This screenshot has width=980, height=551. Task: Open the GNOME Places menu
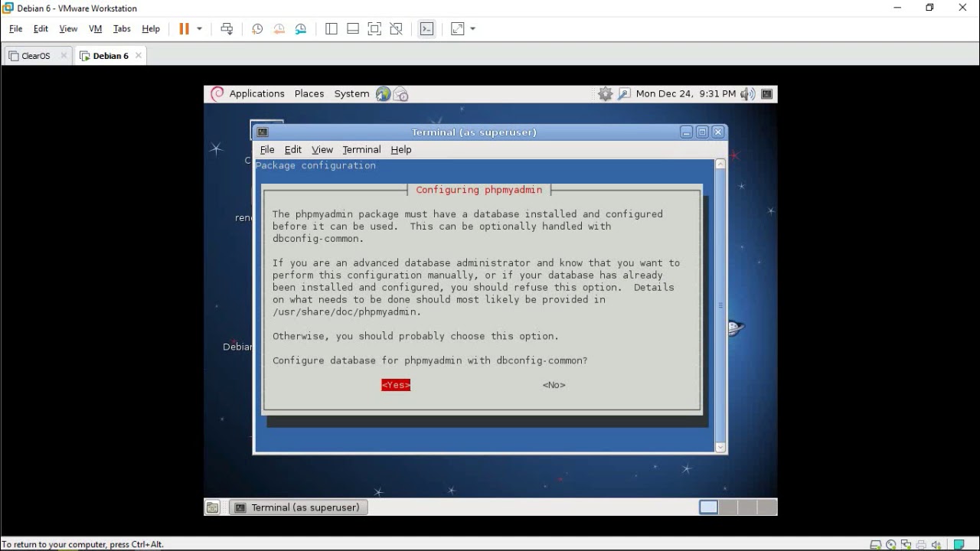(x=309, y=93)
